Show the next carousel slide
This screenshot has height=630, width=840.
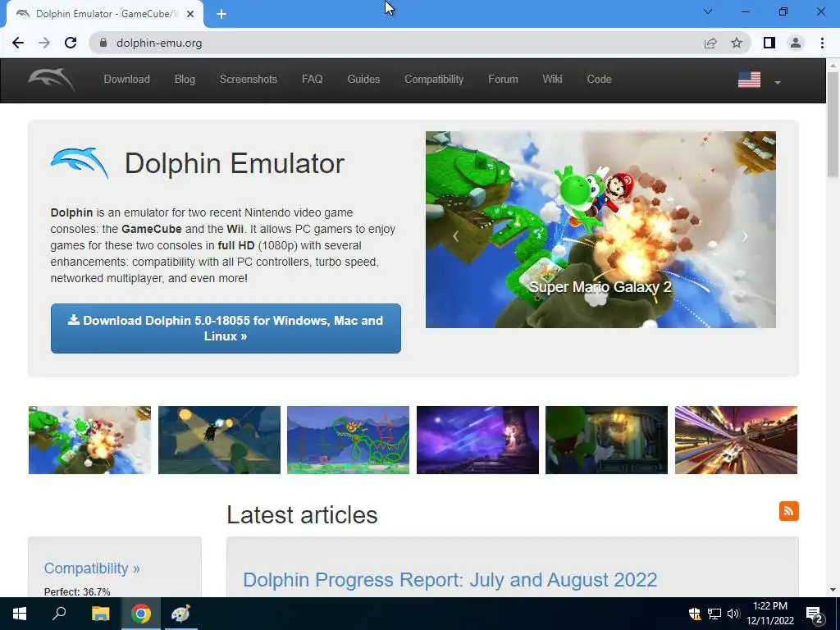[x=745, y=236]
